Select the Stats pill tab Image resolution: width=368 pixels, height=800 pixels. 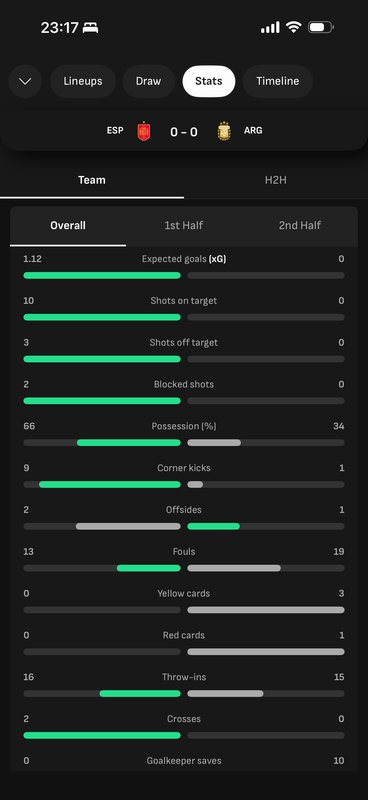click(x=209, y=81)
